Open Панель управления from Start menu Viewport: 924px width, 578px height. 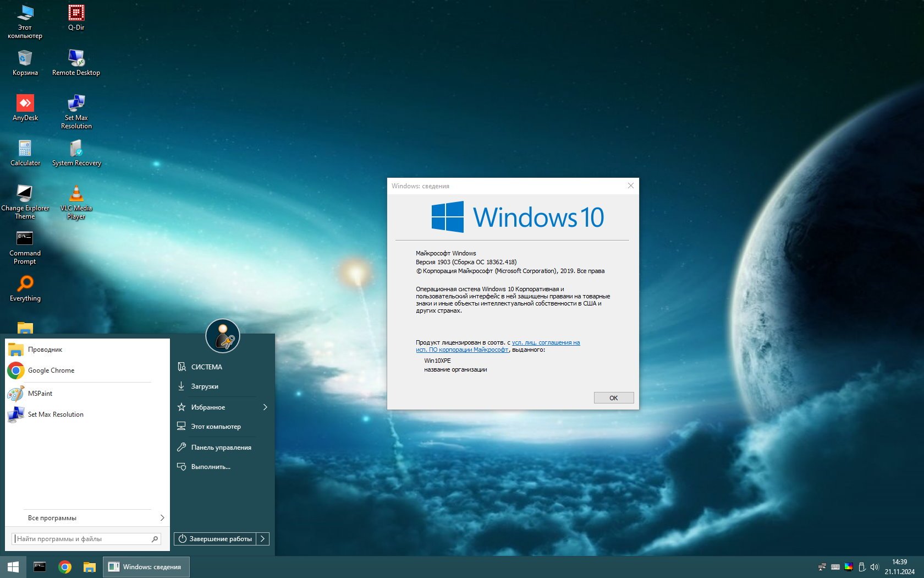[221, 448]
